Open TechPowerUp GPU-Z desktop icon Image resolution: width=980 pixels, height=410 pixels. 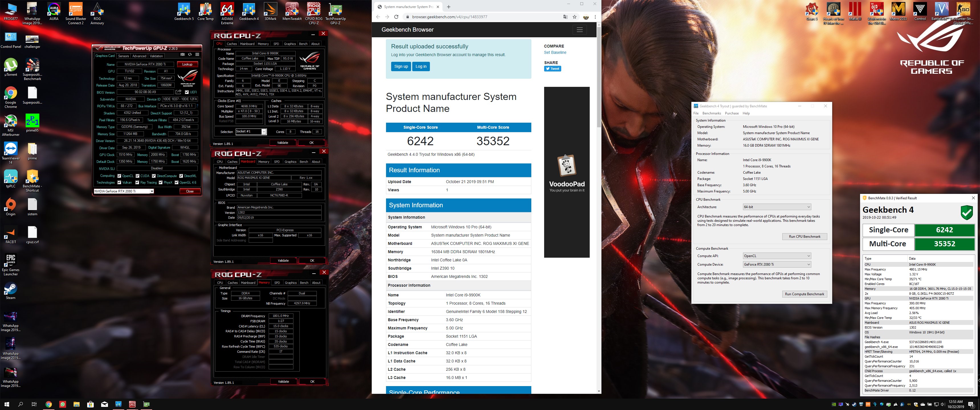click(336, 14)
